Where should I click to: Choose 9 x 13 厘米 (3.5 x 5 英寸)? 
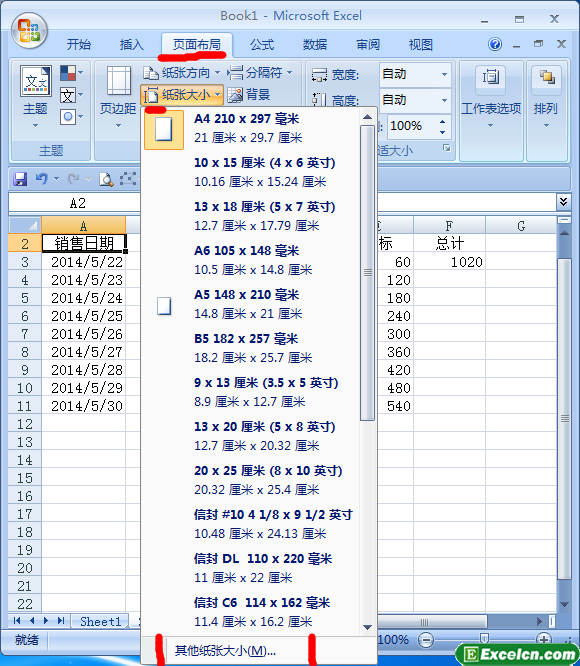pos(251,392)
